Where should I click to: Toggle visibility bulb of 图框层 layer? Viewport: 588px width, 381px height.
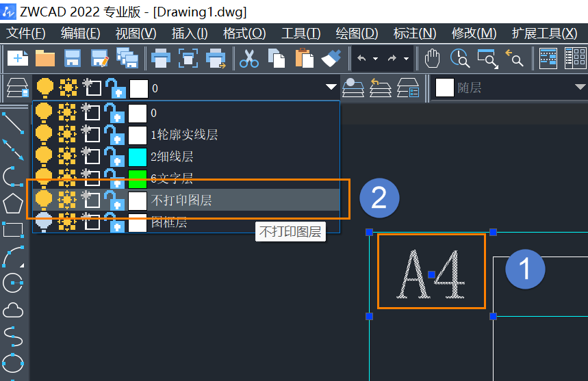[44, 222]
